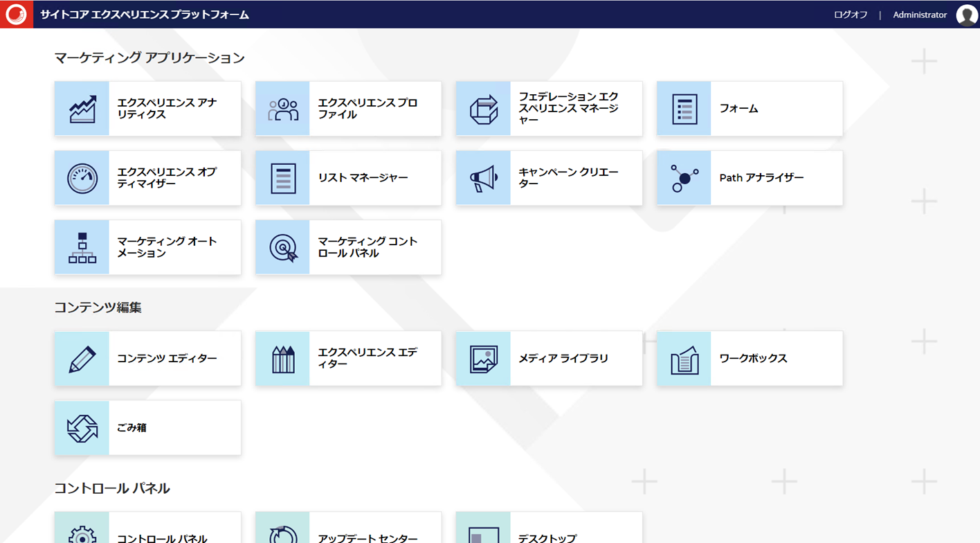Click the エクスペリエンス プロファイル people icon
Viewport: 980px width, 543px height.
pyautogui.click(x=283, y=109)
